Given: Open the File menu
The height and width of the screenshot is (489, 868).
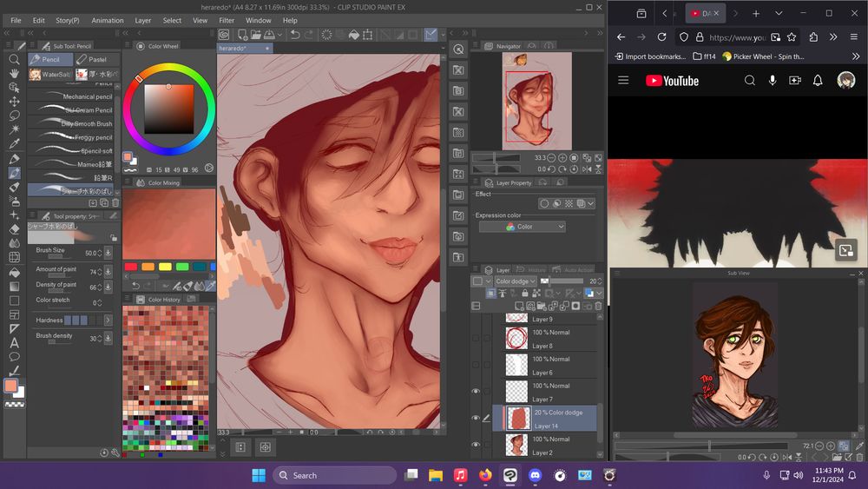Looking at the screenshot, I should click(16, 21).
